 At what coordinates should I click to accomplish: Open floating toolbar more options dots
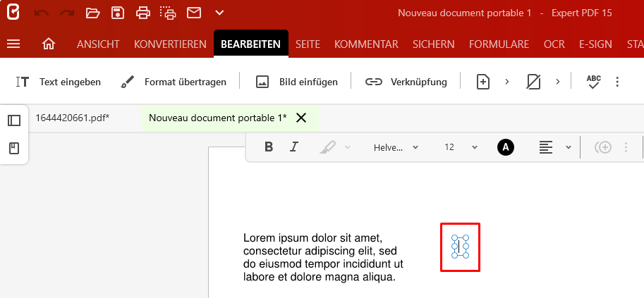[626, 147]
